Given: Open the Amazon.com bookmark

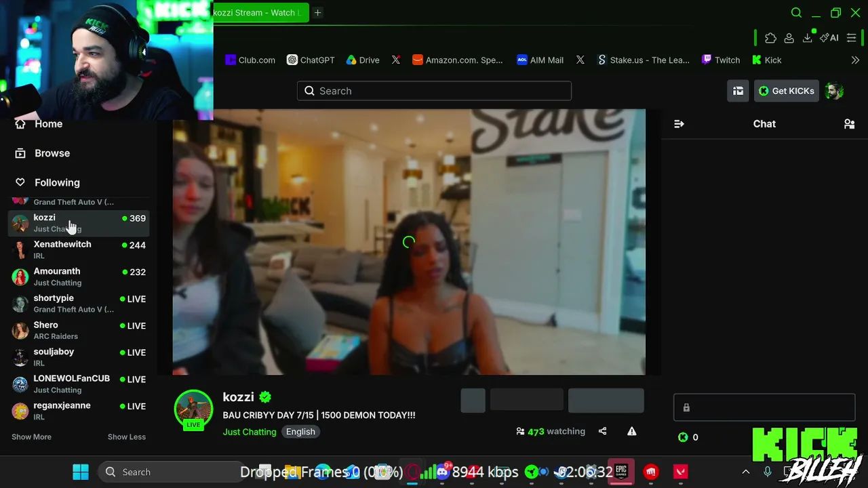Looking at the screenshot, I should 458,60.
